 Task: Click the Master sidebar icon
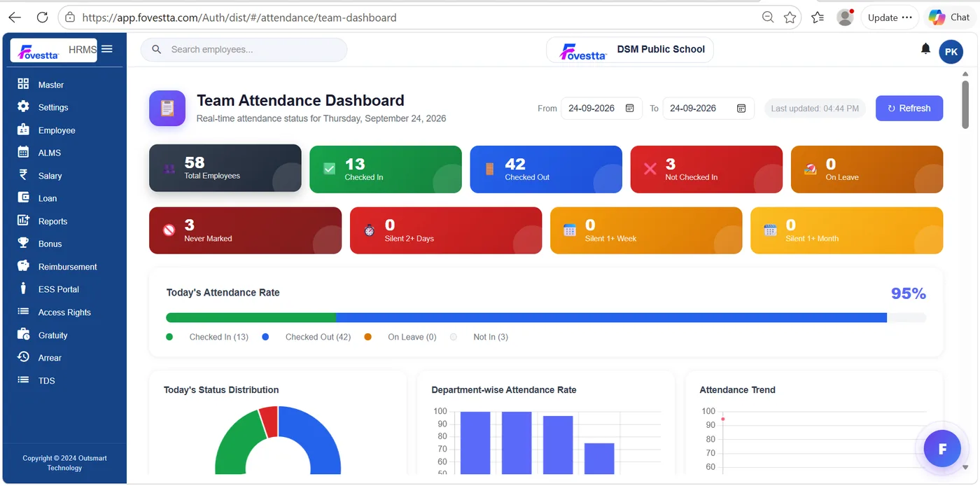pyautogui.click(x=23, y=84)
